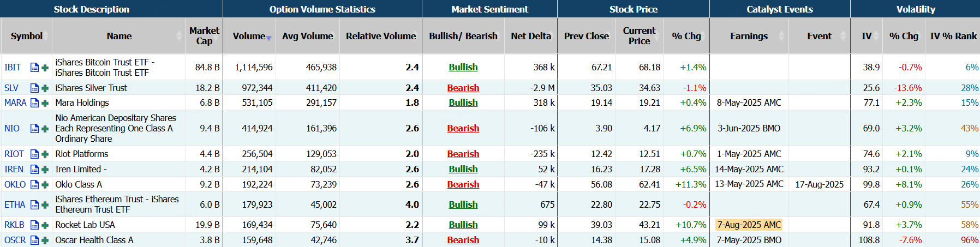
Task: Open the ETHA symbol link
Action: click(x=15, y=204)
